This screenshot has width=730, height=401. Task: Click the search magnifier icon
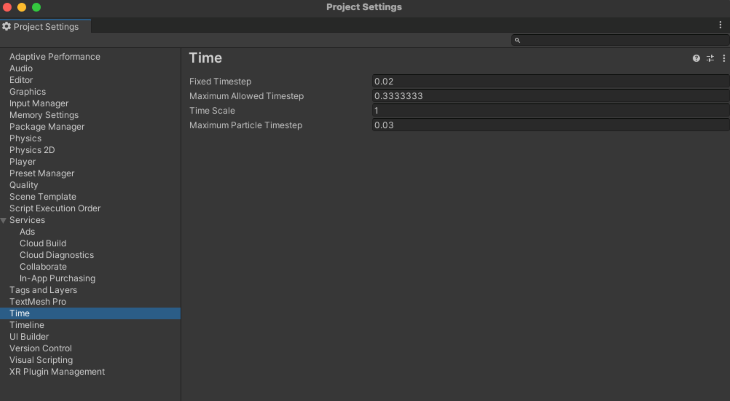pyautogui.click(x=517, y=41)
